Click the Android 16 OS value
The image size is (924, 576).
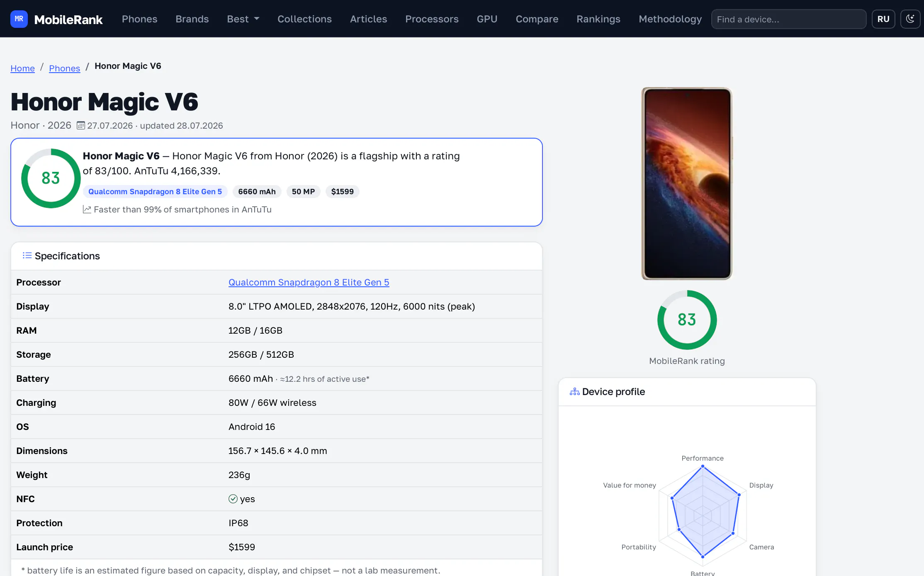[252, 427]
